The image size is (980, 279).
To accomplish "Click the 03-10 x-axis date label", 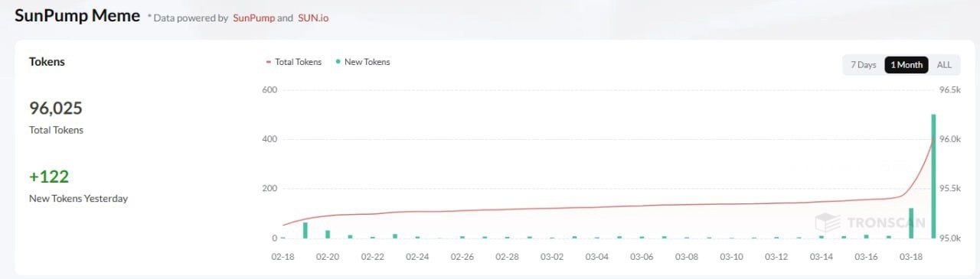I will pyautogui.click(x=732, y=257).
